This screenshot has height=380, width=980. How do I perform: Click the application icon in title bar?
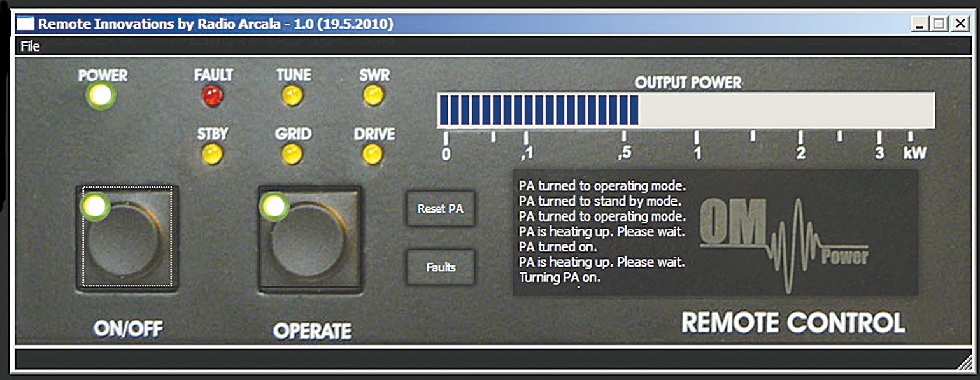tap(25, 24)
